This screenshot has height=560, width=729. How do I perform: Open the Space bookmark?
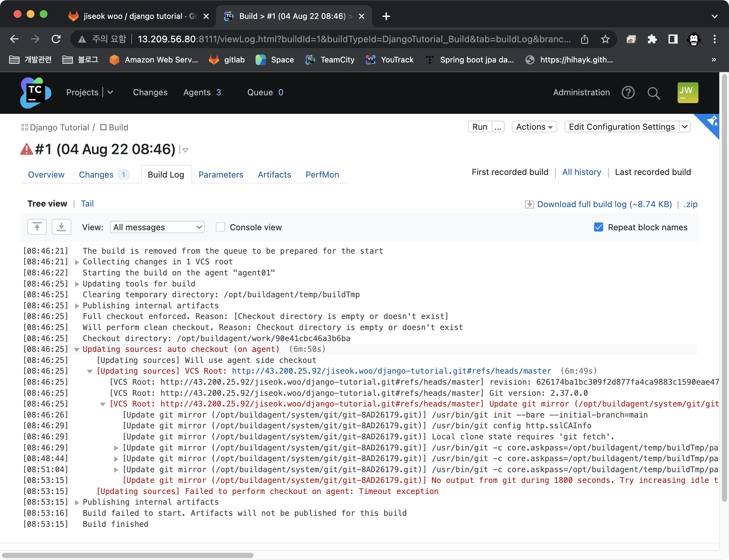click(275, 60)
